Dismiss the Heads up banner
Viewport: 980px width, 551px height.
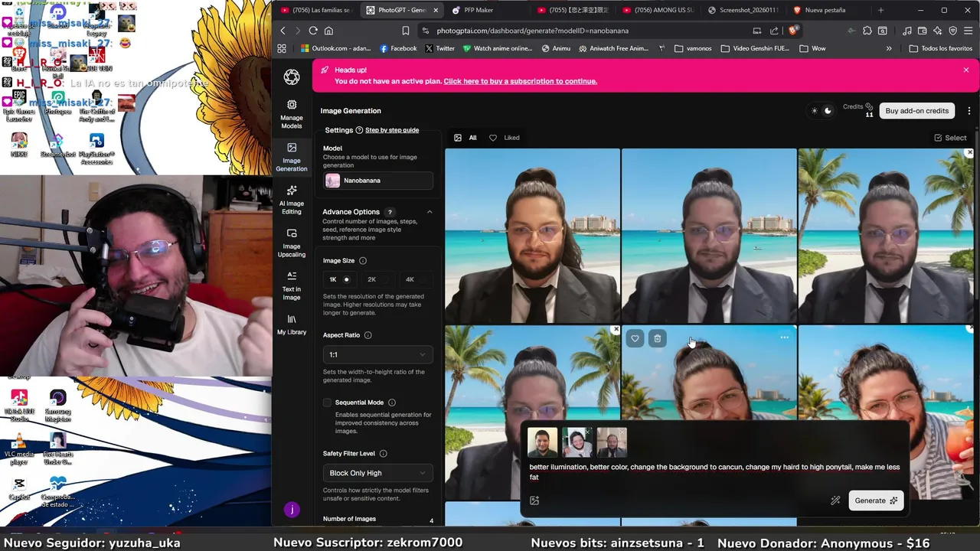(966, 70)
